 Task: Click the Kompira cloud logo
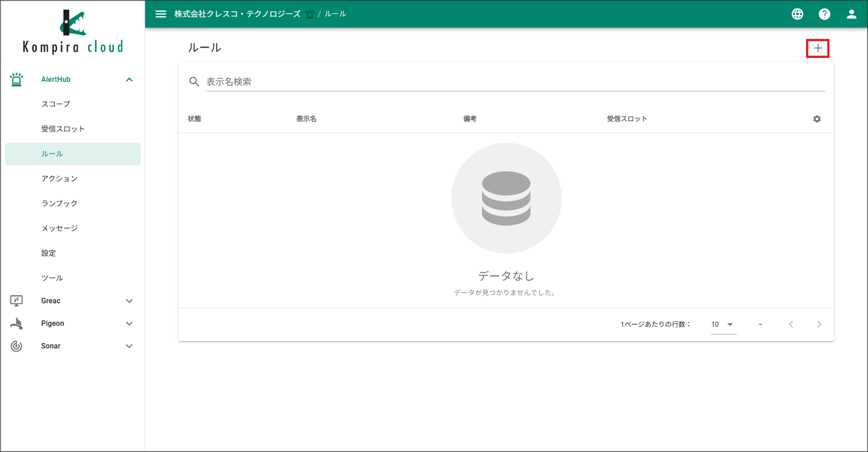tap(73, 31)
